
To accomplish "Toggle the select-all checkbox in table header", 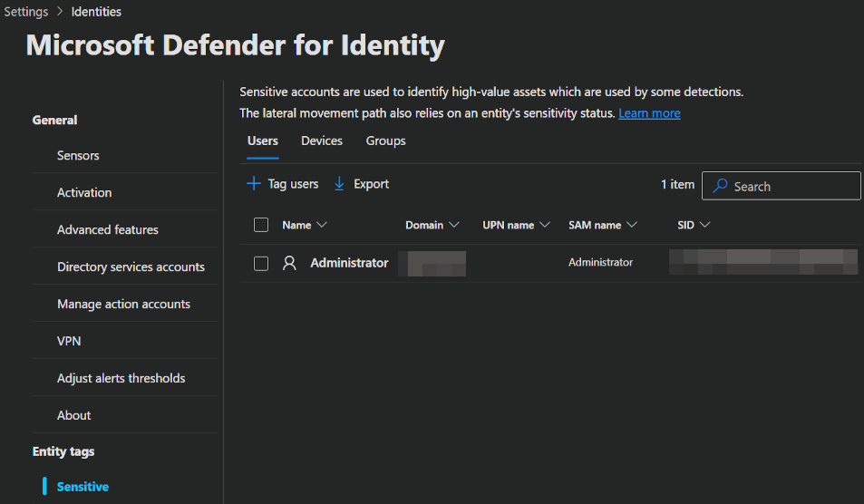I will tap(261, 225).
